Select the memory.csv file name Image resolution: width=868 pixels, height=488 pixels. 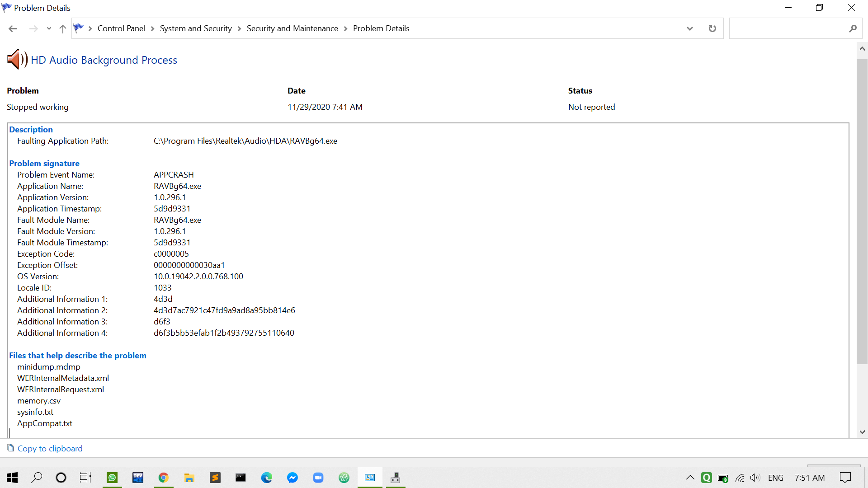click(x=39, y=401)
